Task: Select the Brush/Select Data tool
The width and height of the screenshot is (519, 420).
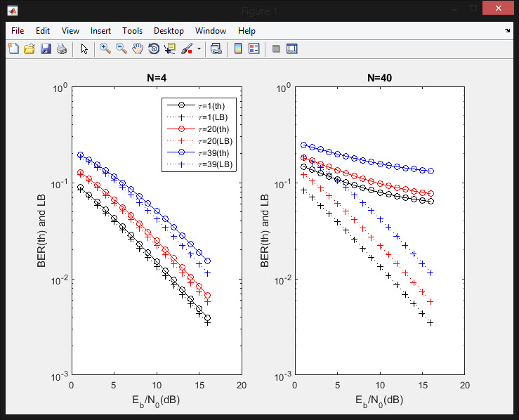Action: click(187, 48)
